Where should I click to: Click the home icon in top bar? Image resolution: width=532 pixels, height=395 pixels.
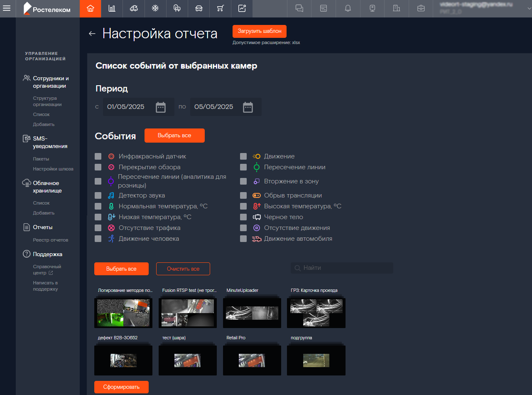point(90,8)
